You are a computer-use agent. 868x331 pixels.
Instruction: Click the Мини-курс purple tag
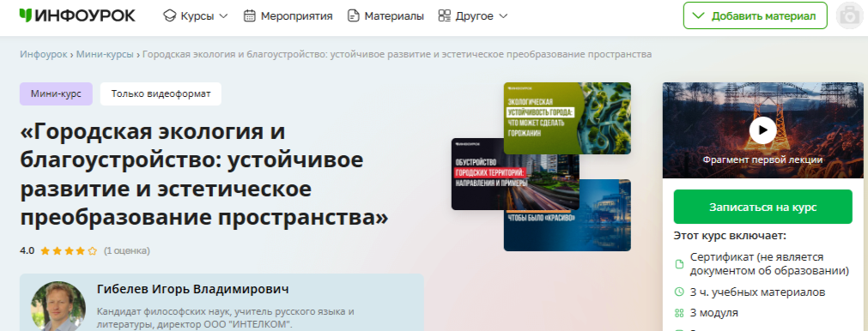pos(56,93)
